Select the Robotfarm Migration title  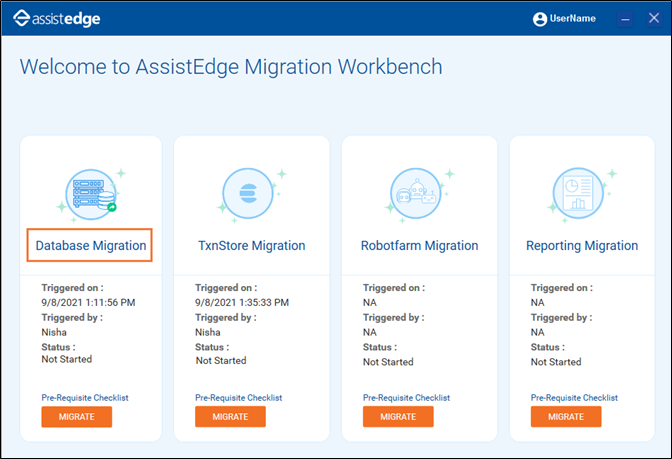click(x=419, y=246)
